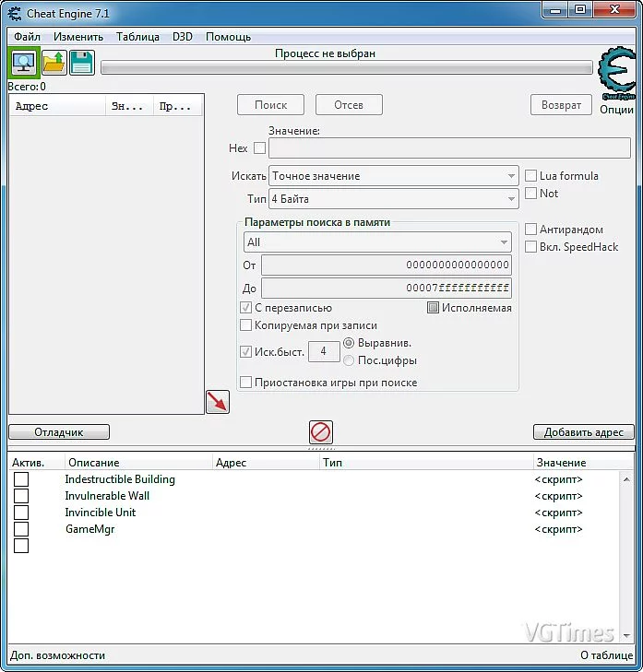This screenshot has height=672, width=643.
Task: Open the Искать scan type dropdown
Action: click(x=393, y=176)
